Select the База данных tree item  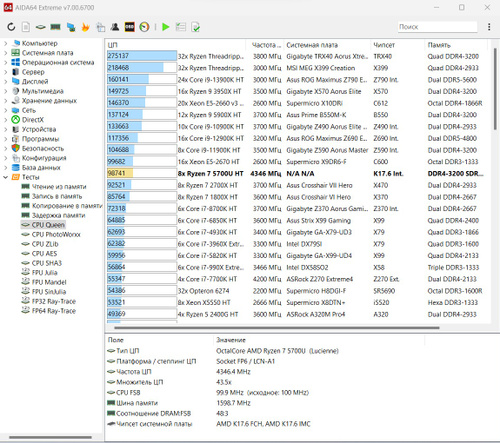pyautogui.click(x=41, y=168)
